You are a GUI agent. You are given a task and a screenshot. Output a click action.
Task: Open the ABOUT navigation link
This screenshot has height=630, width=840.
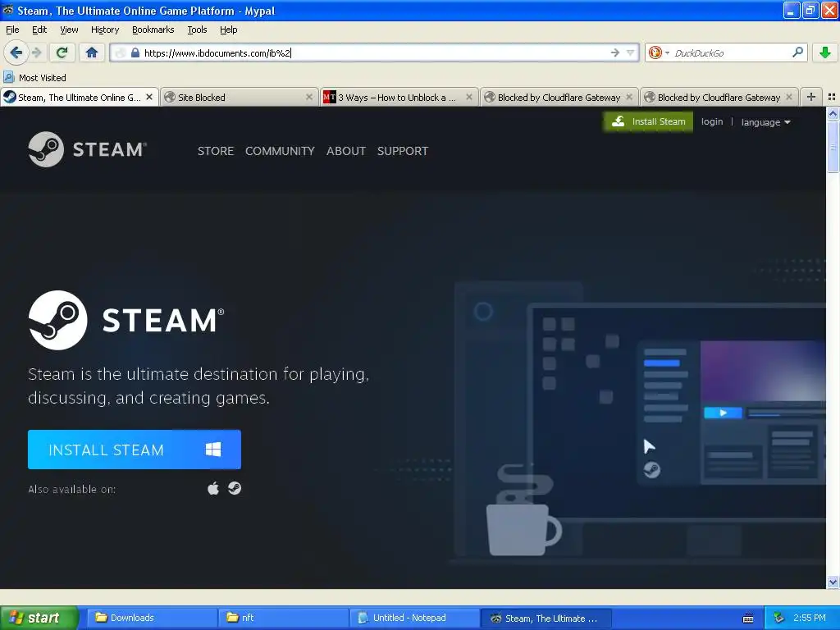[x=346, y=151]
